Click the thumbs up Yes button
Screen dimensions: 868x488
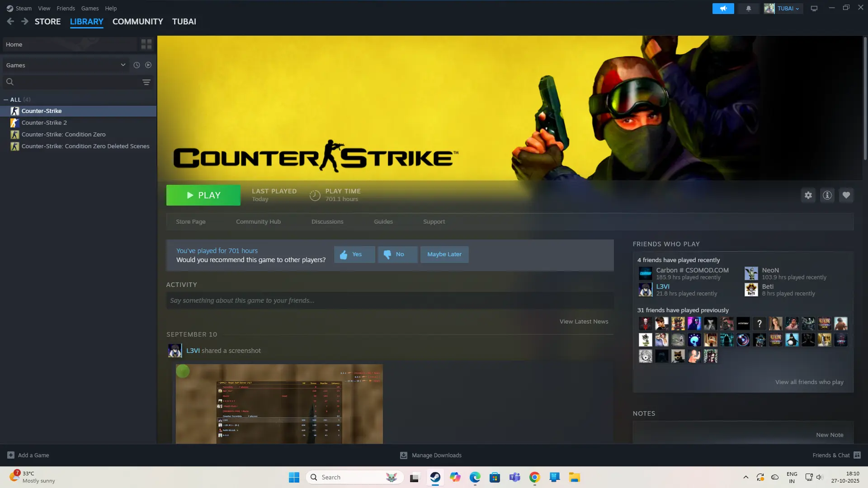[354, 254]
